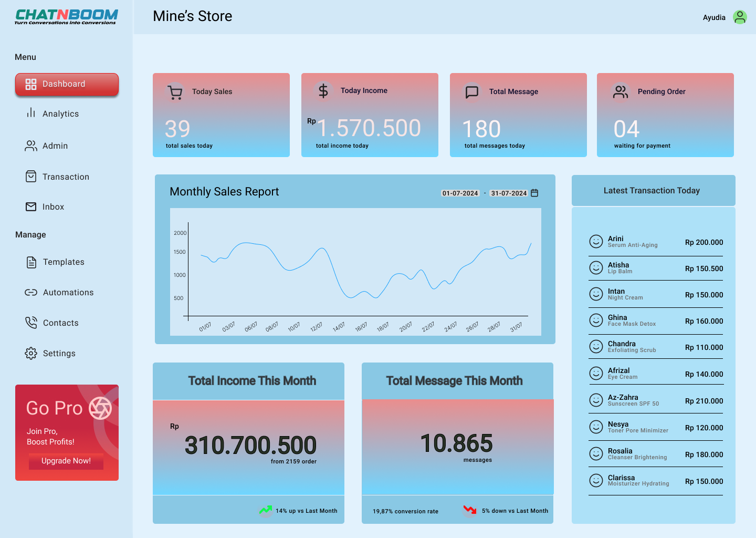Open the Inbox from the sidebar

pos(53,207)
